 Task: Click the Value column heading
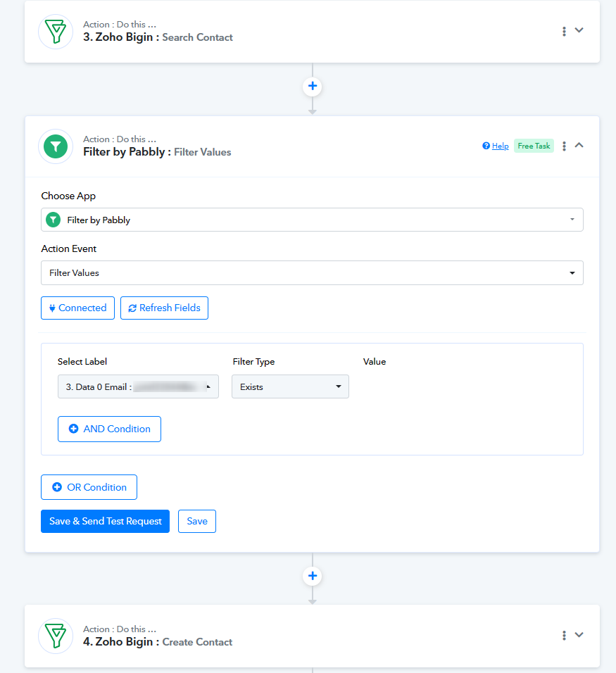point(375,361)
